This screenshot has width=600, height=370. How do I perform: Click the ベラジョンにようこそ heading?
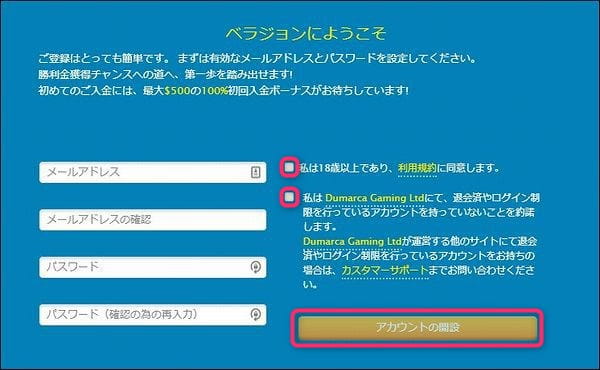306,33
